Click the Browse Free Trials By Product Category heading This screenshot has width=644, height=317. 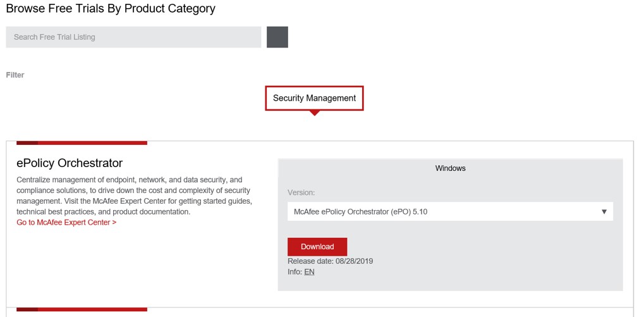pyautogui.click(x=111, y=8)
